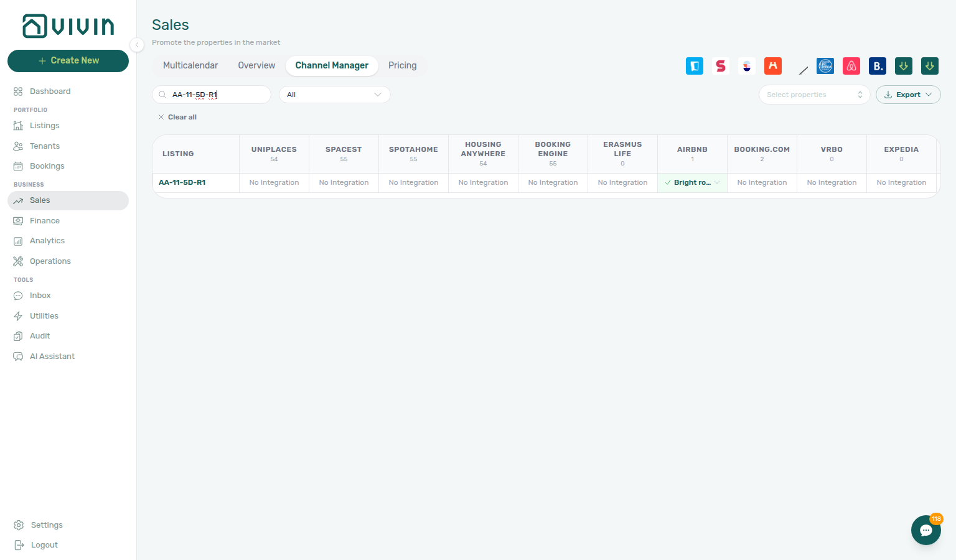This screenshot has width=956, height=560.
Task: Open the HousingAnywhere orange channel icon
Action: 773,66
